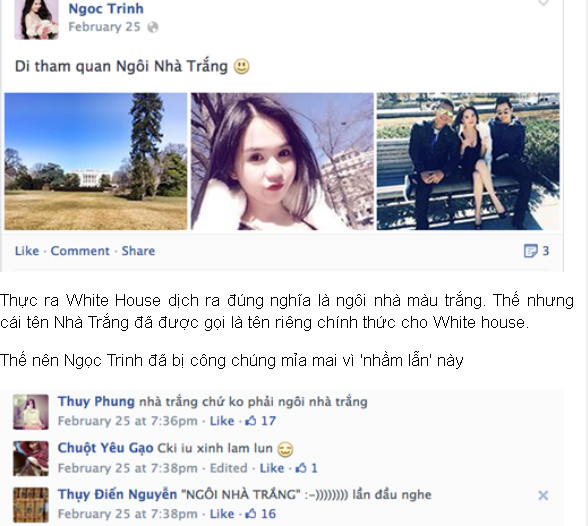Open the White House lawn photo
Screen dimensions: 588x526
point(96,161)
